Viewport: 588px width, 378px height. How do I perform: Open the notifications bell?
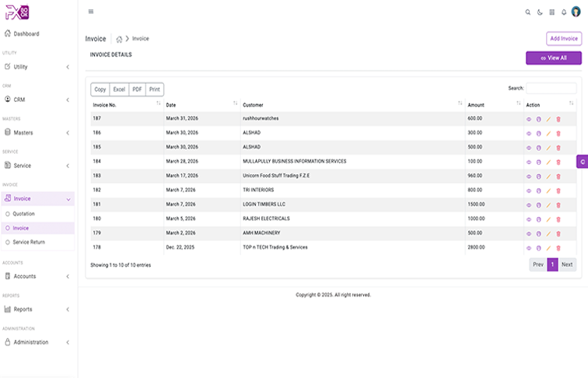click(x=564, y=12)
